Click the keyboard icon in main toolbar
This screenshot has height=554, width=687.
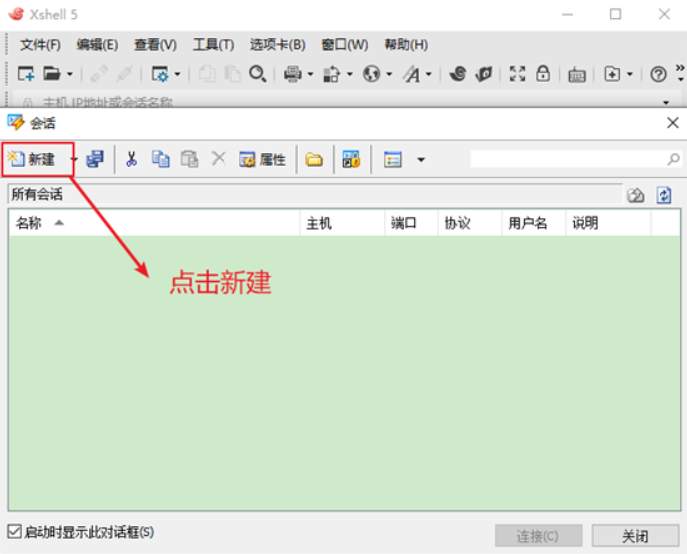pos(577,74)
